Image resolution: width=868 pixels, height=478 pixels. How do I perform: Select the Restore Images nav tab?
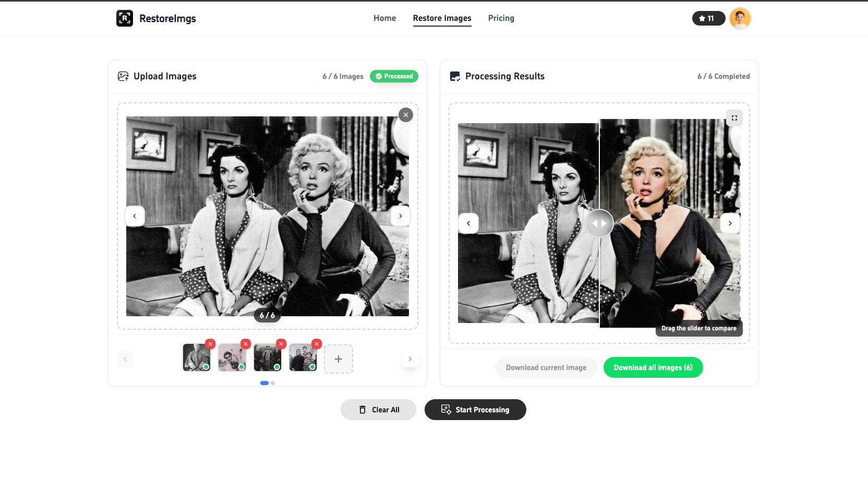tap(442, 18)
